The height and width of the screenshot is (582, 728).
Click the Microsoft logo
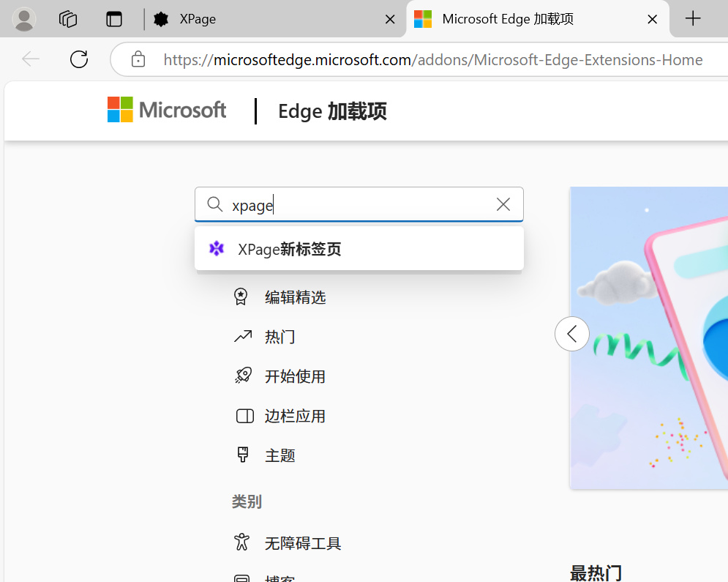point(167,111)
